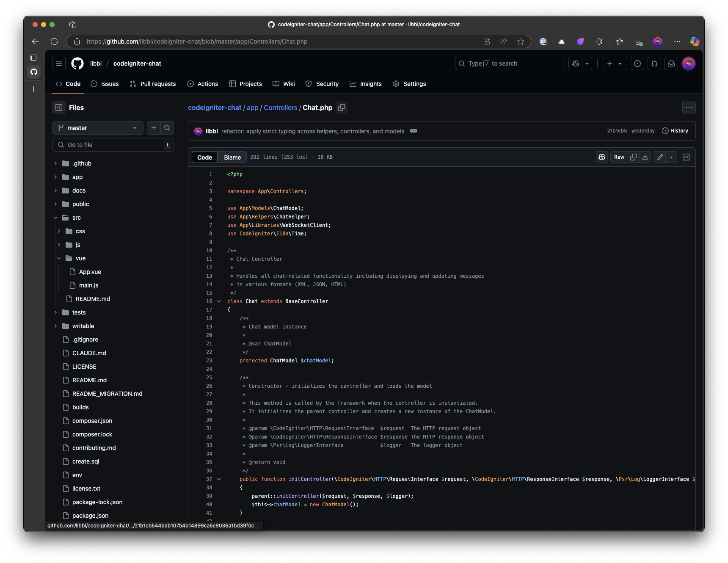The image size is (728, 563).
Task: Fold the Chat class at line 16
Action: pyautogui.click(x=219, y=301)
